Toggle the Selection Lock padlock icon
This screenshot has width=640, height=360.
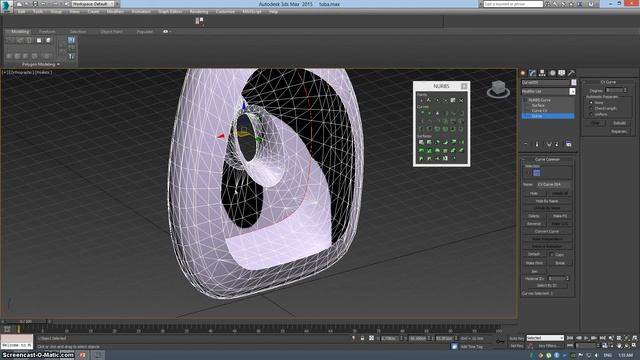(362, 338)
